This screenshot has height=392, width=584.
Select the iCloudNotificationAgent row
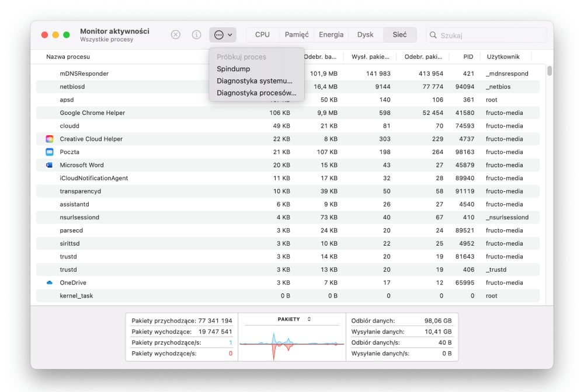click(287, 178)
